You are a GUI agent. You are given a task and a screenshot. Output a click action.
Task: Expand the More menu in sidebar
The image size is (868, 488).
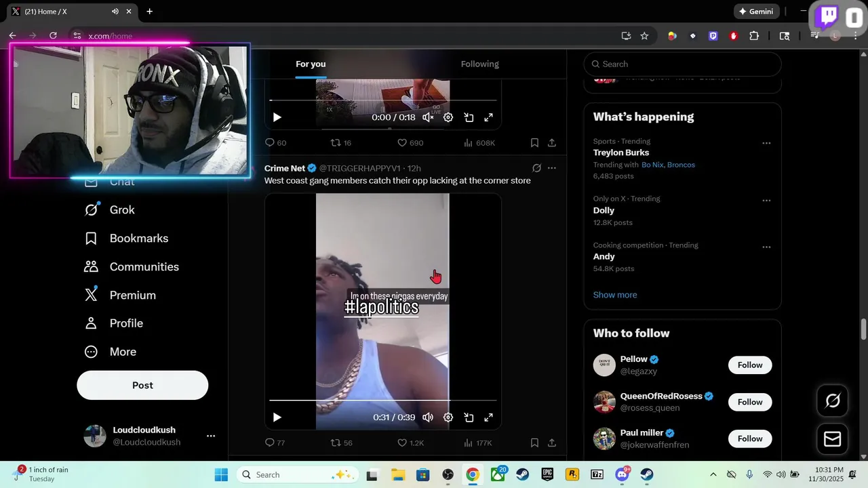[x=110, y=352]
